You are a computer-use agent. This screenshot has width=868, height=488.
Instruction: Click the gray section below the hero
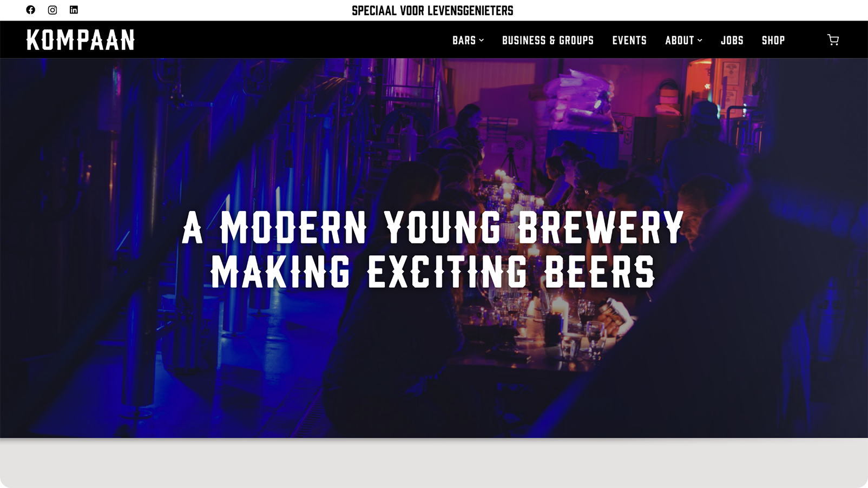[434, 463]
